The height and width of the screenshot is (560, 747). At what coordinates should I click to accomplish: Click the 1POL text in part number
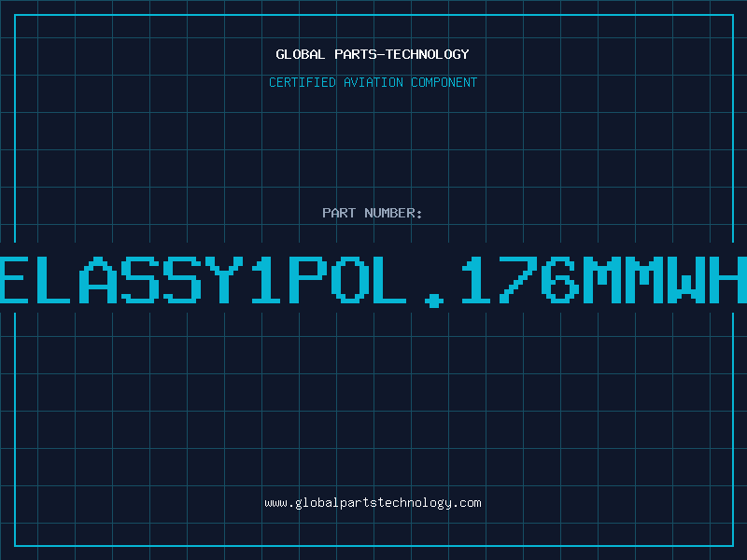pos(329,280)
